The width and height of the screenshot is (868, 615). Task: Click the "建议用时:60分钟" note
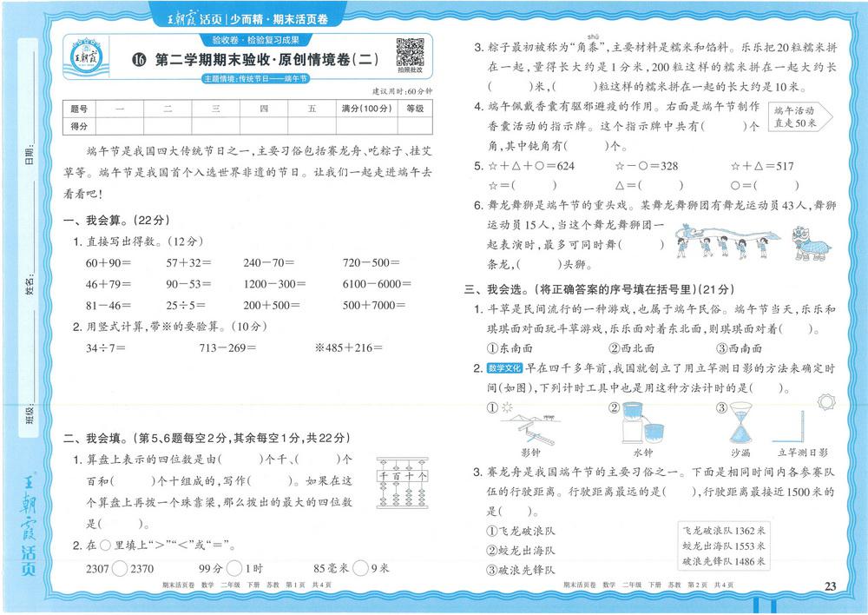[x=403, y=91]
